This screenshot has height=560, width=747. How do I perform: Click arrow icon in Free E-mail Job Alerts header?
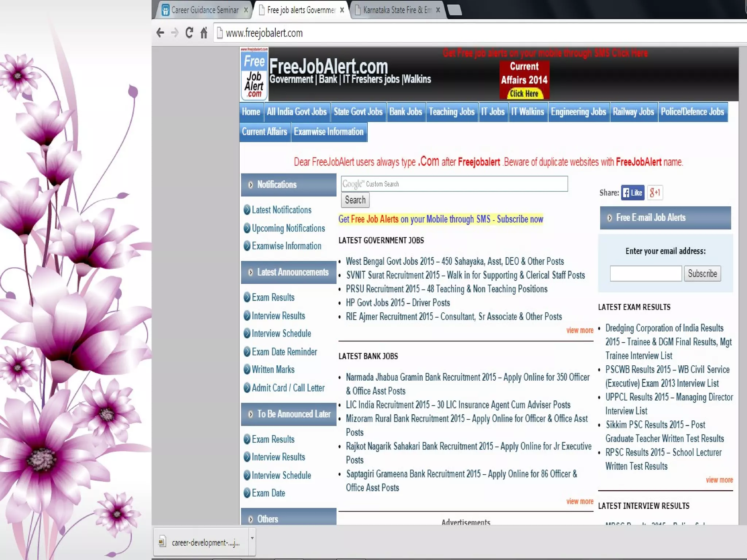(609, 218)
